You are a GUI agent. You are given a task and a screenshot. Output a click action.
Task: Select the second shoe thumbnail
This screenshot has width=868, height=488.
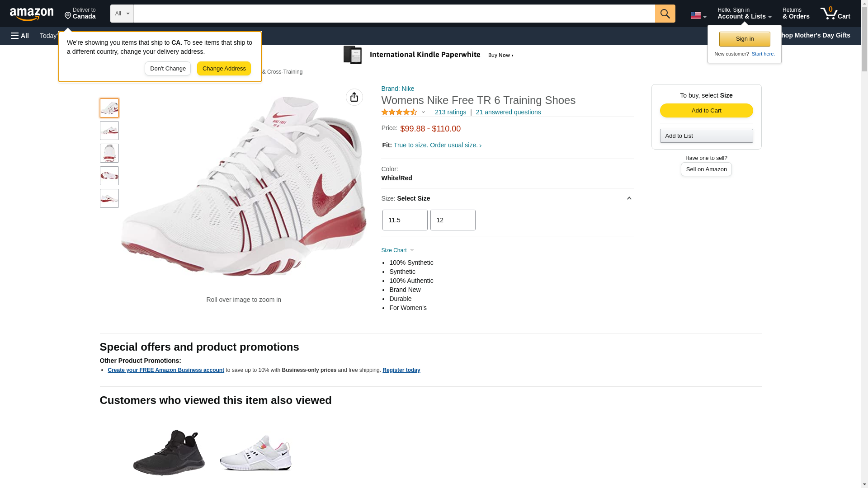109,131
